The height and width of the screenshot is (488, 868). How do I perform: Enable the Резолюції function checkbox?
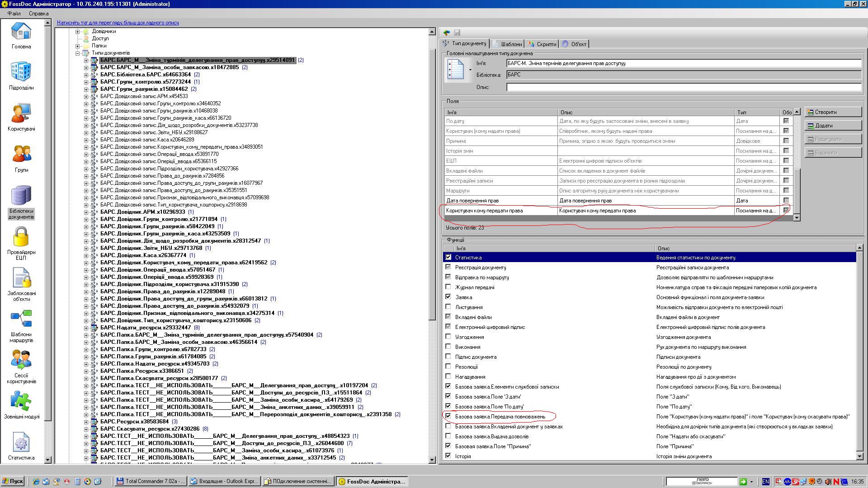448,366
